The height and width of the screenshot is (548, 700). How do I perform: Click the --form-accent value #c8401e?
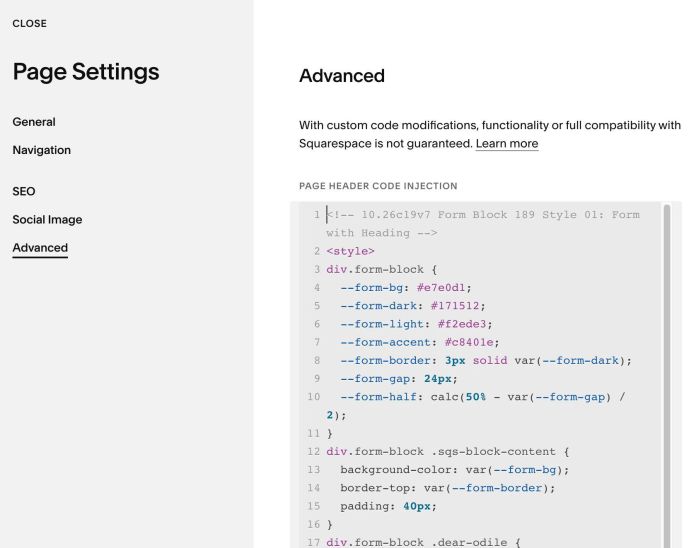tap(469, 343)
